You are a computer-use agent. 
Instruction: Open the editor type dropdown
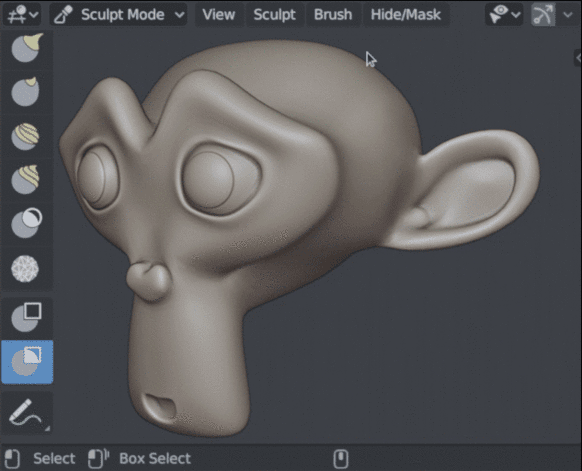click(x=22, y=14)
